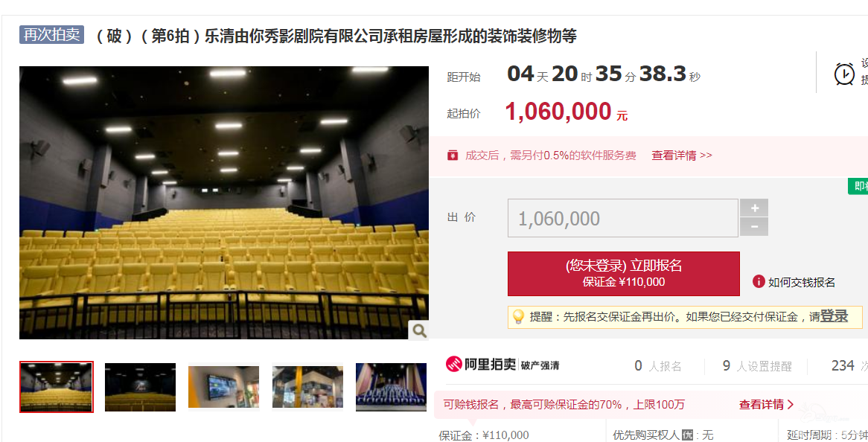Select the second dark theater thumbnail
Viewport: 868px width, 442px height.
click(x=140, y=387)
